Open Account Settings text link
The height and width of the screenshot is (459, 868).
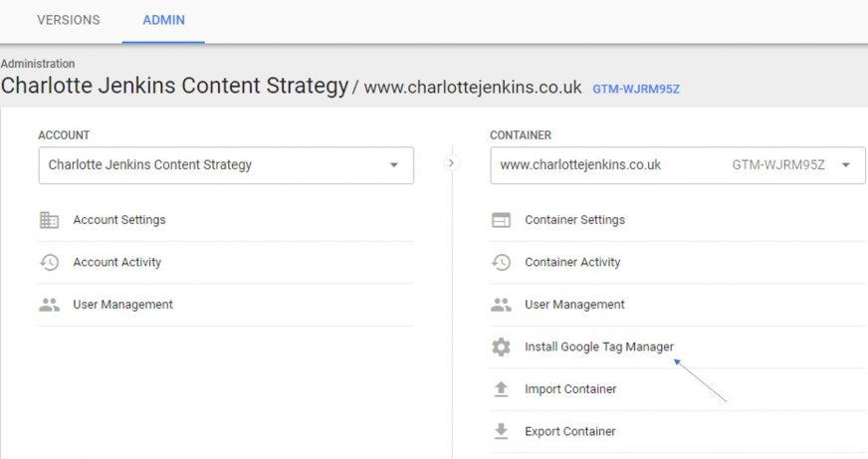coord(119,220)
